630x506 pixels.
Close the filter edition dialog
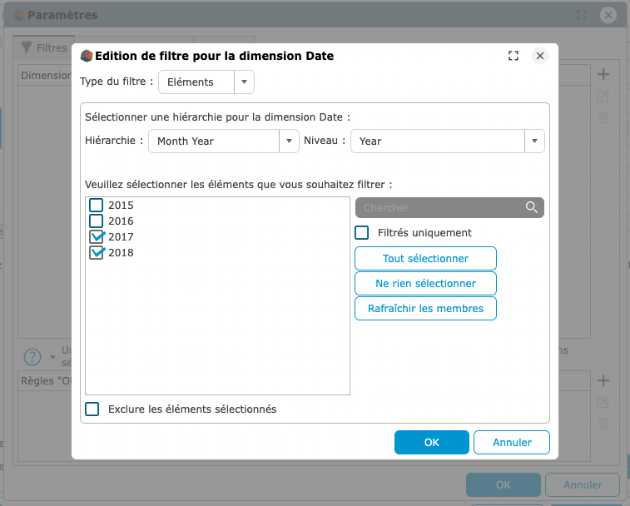coord(540,56)
